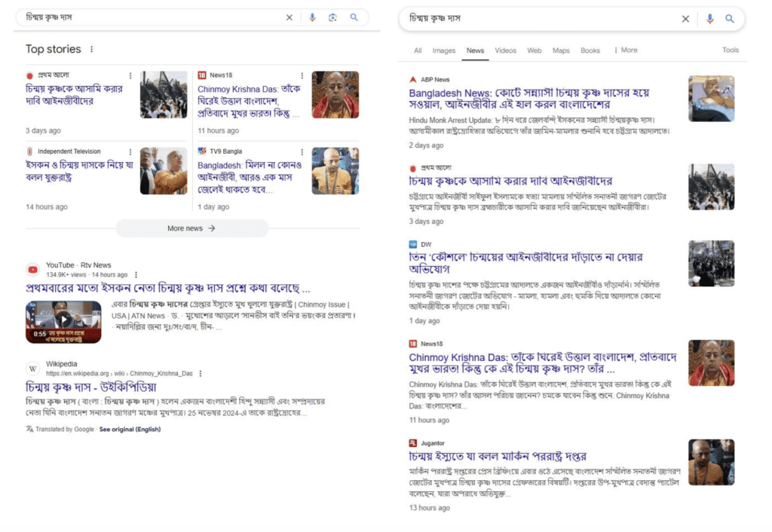This screenshot has width=772, height=532.
Task: Click the voice search microphone icon
Action: (312, 17)
